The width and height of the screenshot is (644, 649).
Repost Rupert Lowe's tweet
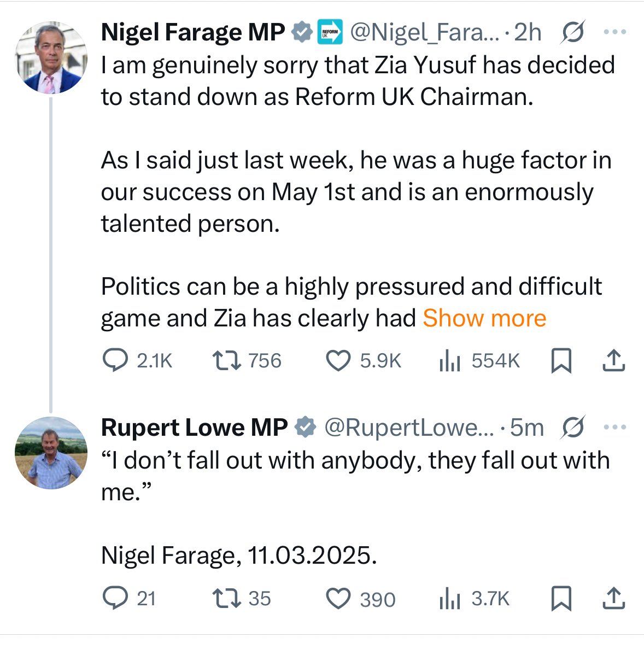coord(226,599)
